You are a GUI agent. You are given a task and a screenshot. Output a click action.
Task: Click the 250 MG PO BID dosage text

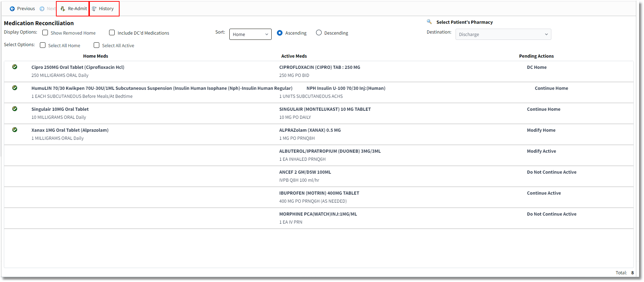[294, 75]
